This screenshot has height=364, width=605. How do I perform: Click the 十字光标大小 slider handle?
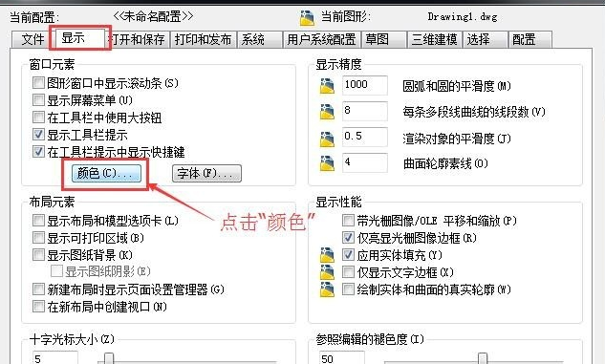(109, 358)
